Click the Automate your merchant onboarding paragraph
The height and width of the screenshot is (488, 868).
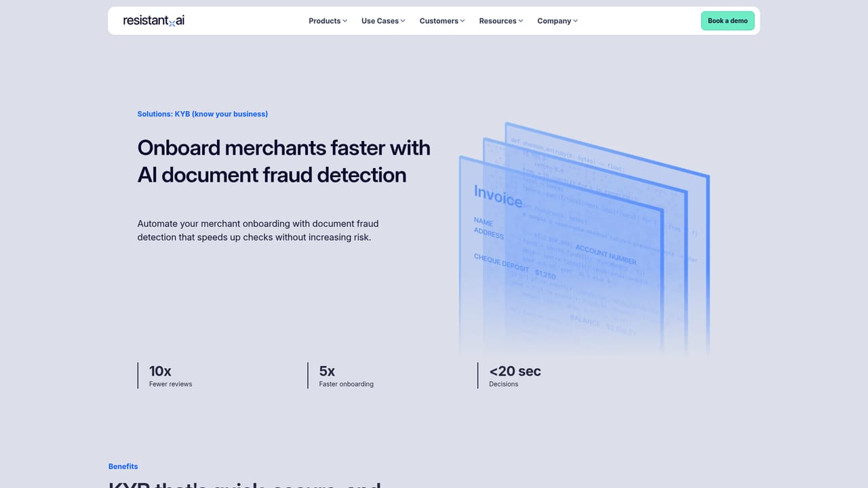(258, 230)
